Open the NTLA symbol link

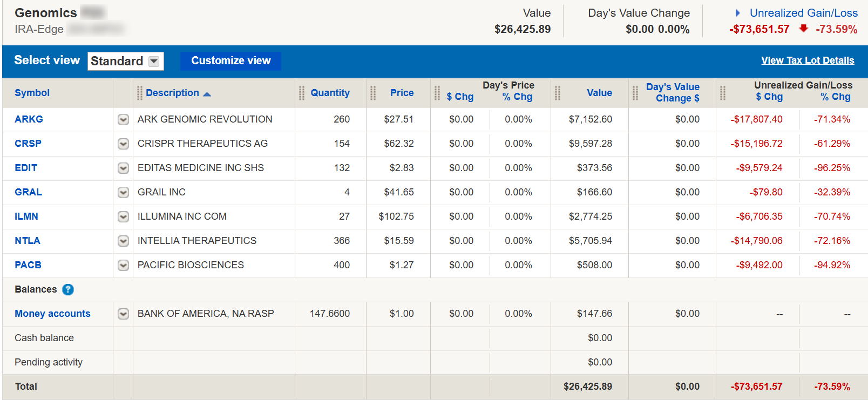[x=28, y=241]
